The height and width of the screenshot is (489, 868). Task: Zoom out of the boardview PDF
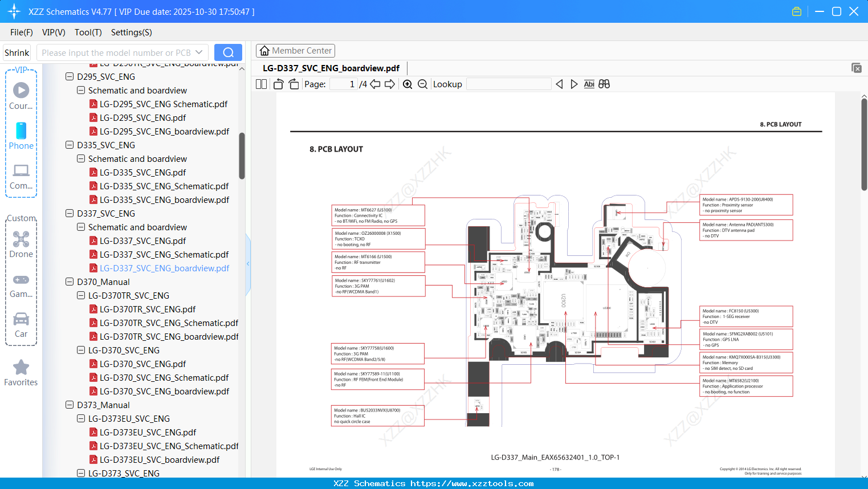click(x=422, y=84)
